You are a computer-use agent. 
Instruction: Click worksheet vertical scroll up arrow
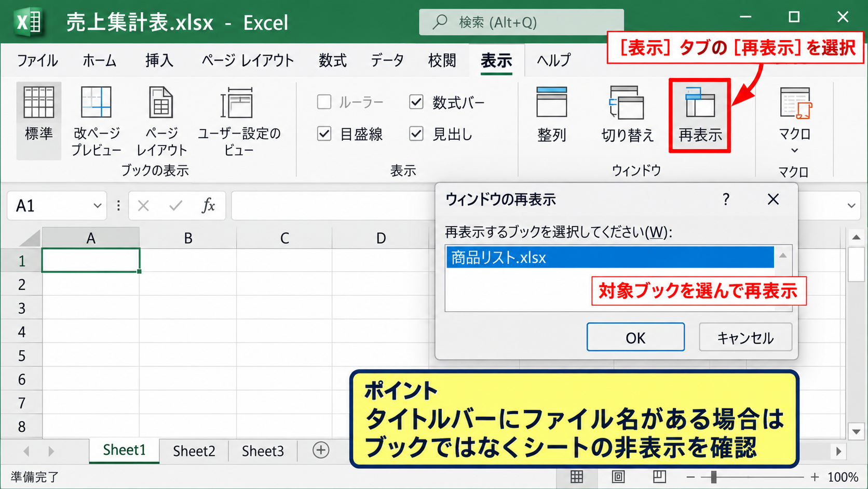pos(856,237)
